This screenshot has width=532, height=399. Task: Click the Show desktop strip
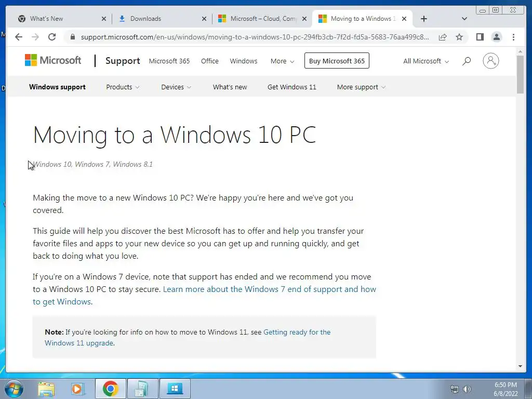tap(528, 389)
